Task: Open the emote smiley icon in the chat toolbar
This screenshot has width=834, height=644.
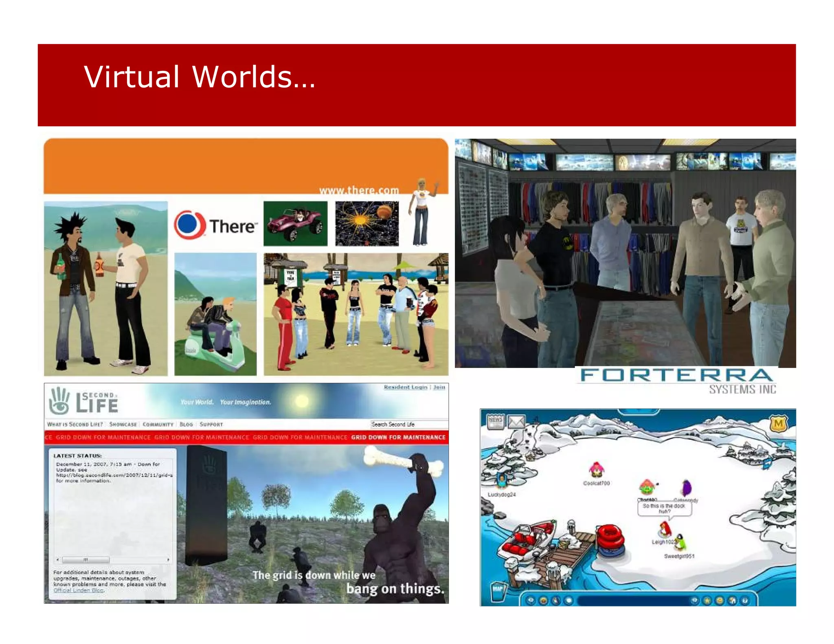Action: (543, 600)
